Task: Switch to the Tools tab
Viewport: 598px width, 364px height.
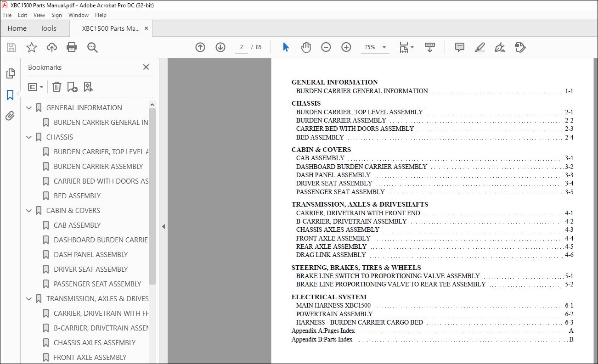Action: coord(48,28)
